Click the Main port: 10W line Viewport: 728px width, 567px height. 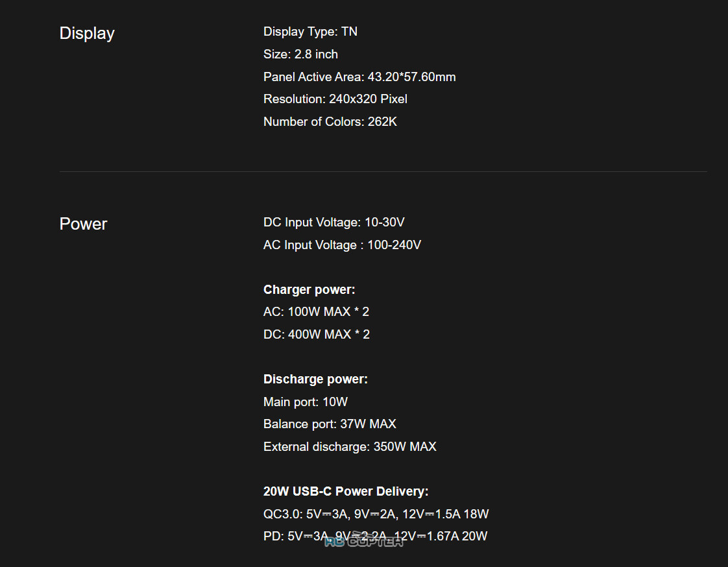pos(306,402)
